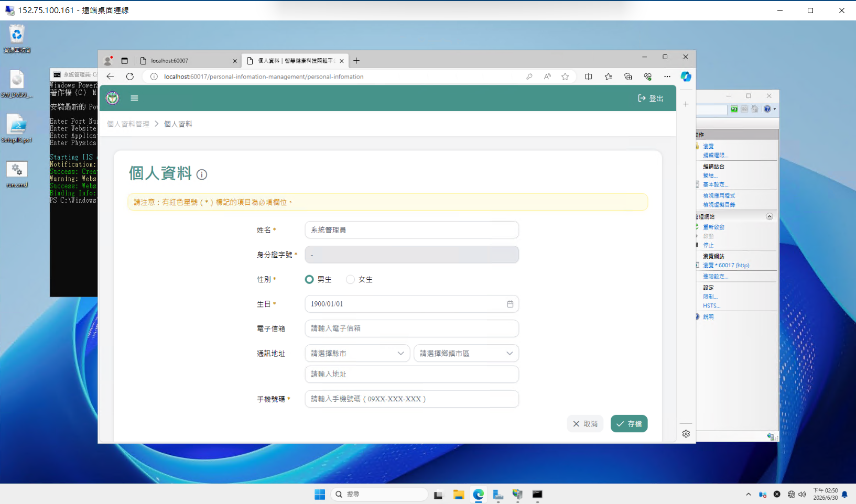Open the Edge tab actions menu

(x=124, y=61)
